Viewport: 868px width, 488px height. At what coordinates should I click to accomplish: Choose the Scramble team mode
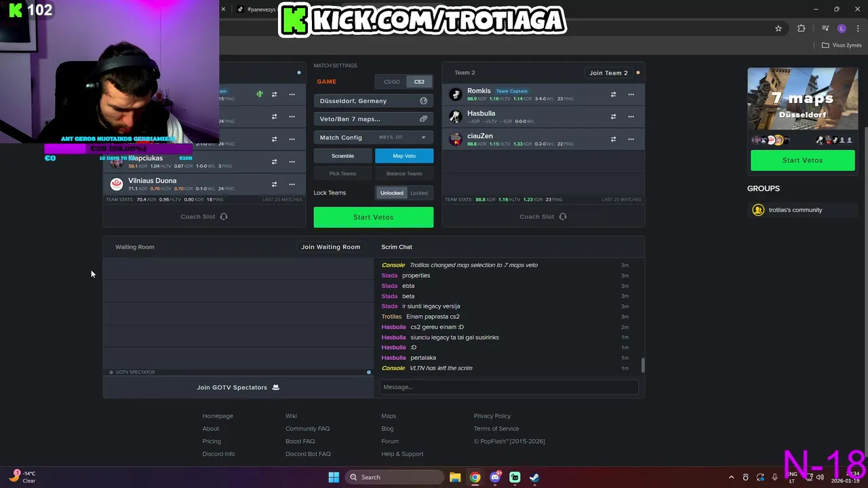click(342, 156)
